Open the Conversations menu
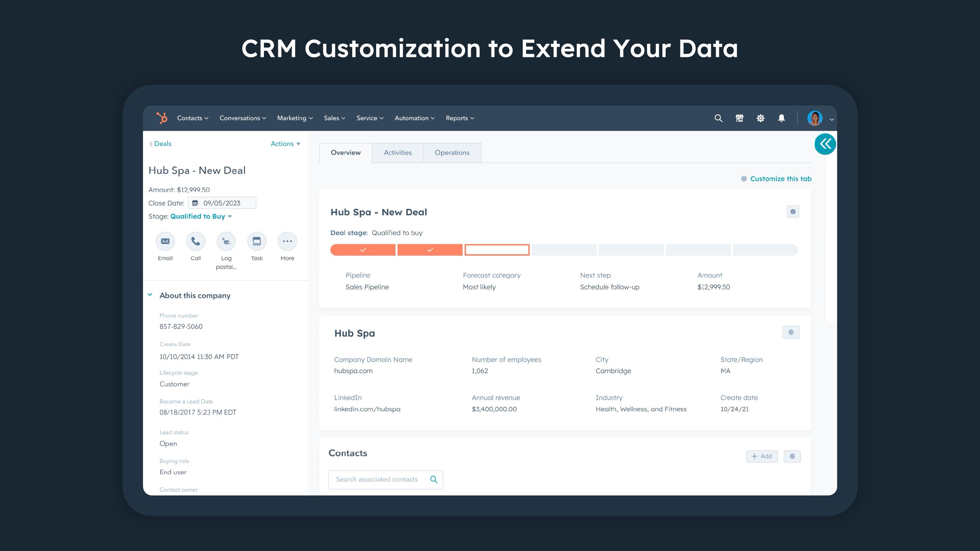980x551 pixels. [243, 118]
